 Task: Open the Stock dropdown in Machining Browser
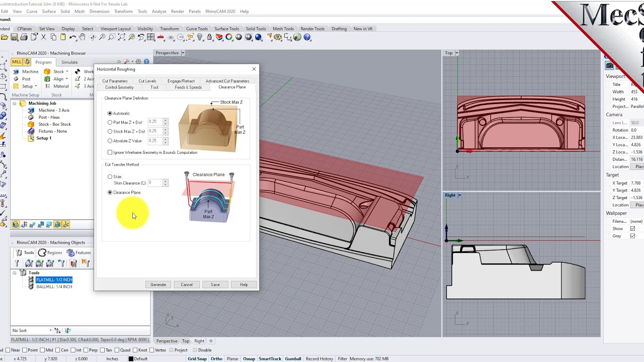[x=67, y=71]
